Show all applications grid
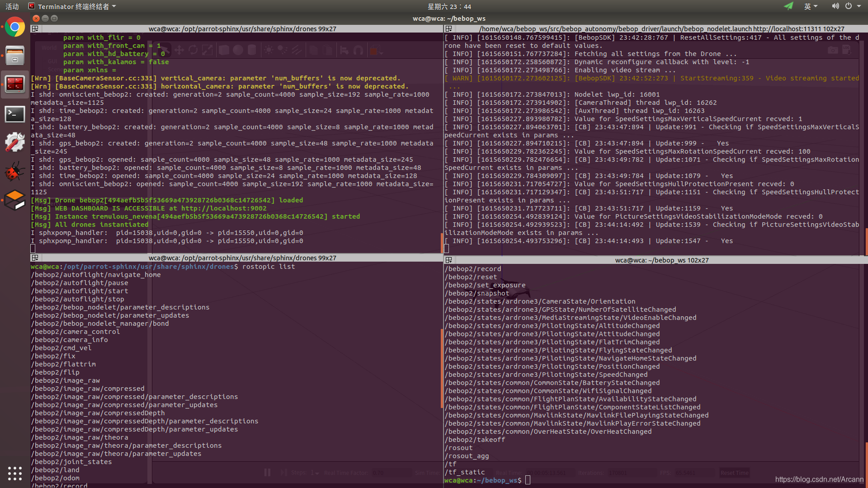 (15, 473)
